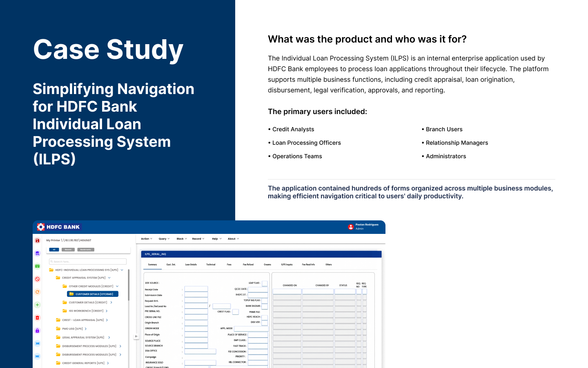Screen dimensions: 588x368
Task: Switch to the Technical tab
Action: (211, 265)
